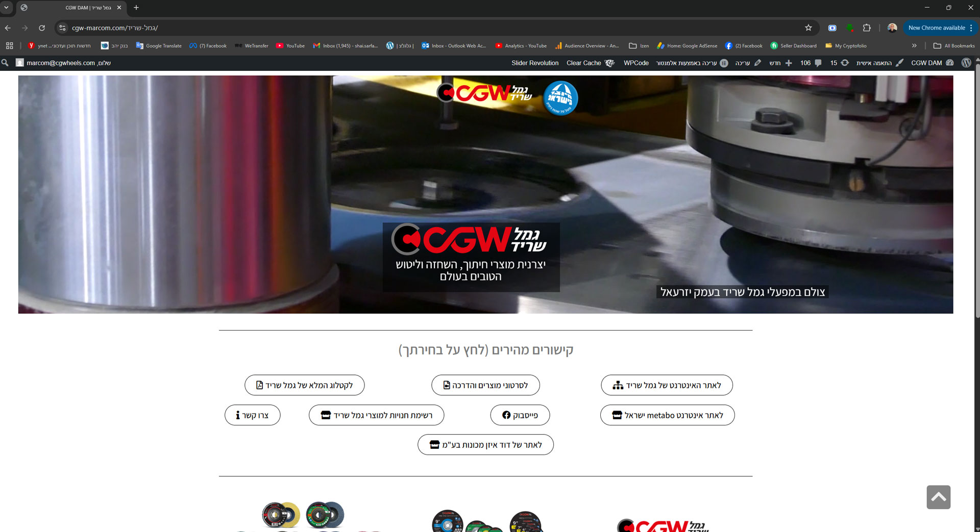Open the WordPress logo menu in admin bar
980x532 pixels.
pyautogui.click(x=966, y=63)
